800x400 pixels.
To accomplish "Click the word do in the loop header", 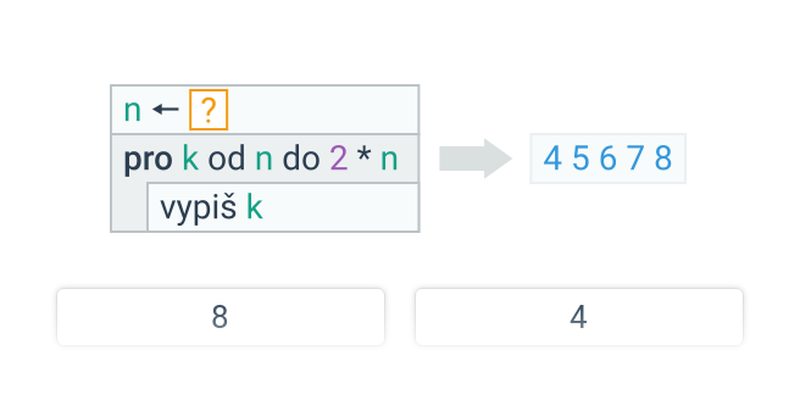I will point(301,159).
